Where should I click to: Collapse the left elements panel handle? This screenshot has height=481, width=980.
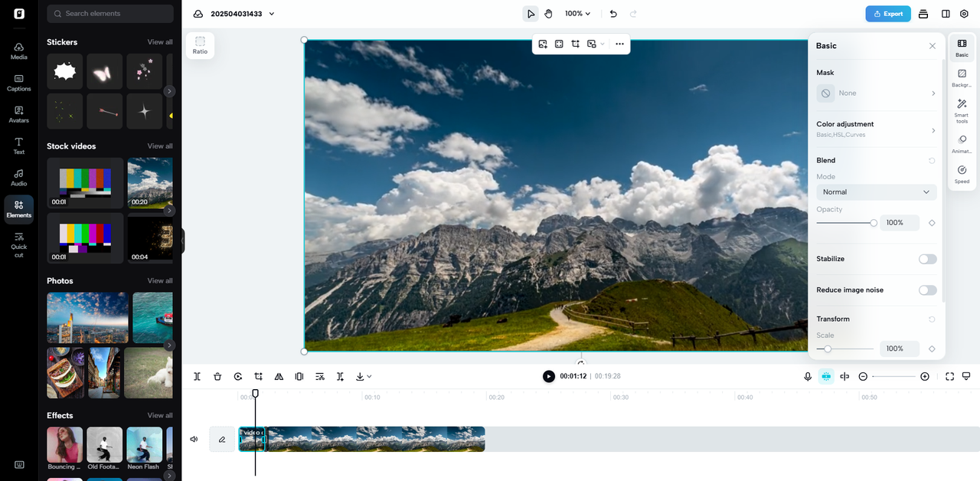pos(182,241)
